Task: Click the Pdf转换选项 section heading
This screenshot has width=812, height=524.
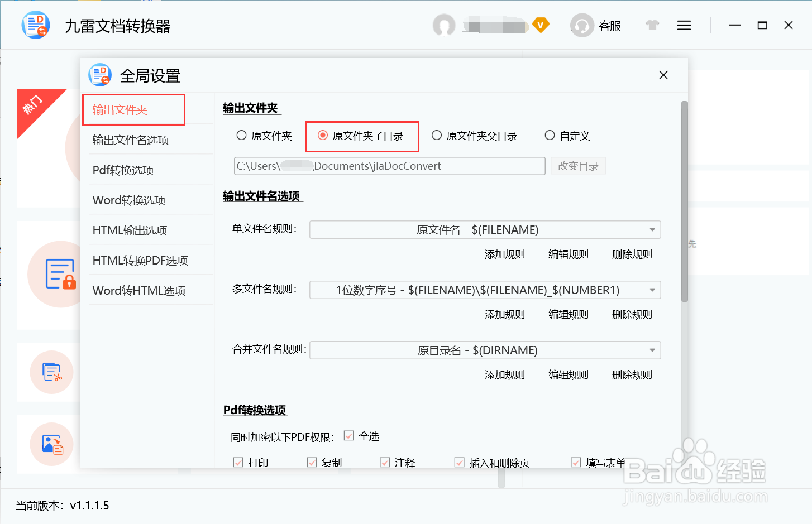Action: coord(255,410)
